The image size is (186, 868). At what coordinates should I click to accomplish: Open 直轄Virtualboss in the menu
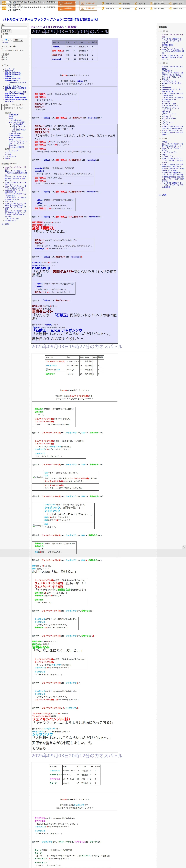tap(12, 96)
